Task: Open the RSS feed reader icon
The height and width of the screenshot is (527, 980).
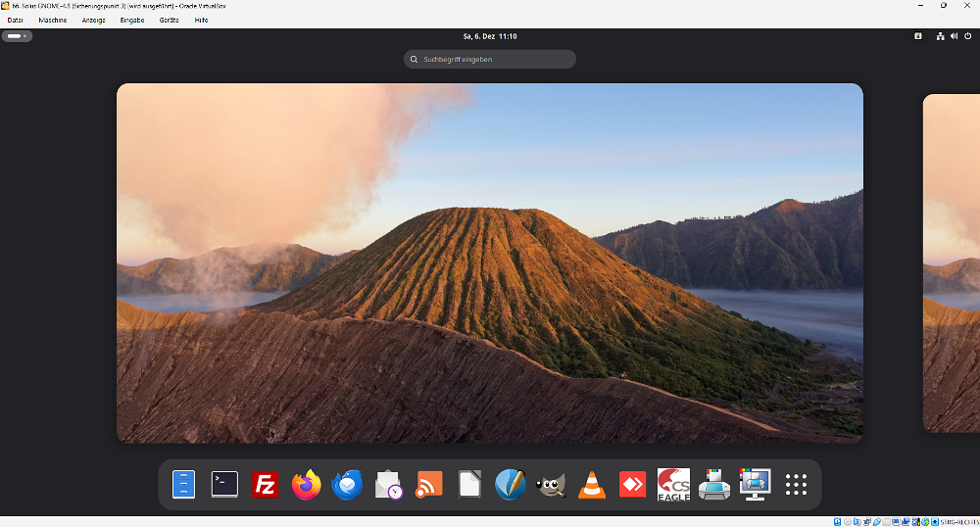Action: click(429, 484)
